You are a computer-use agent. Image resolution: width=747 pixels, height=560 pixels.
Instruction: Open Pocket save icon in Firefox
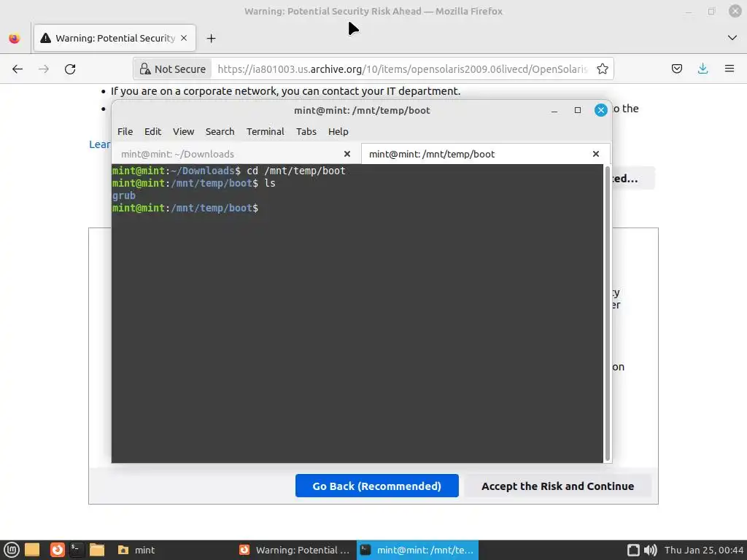click(676, 69)
